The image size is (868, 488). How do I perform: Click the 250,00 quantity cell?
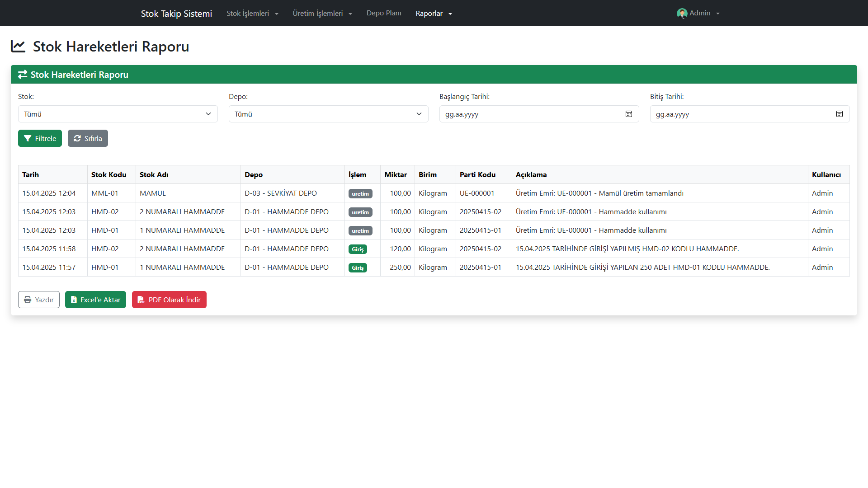[398, 267]
